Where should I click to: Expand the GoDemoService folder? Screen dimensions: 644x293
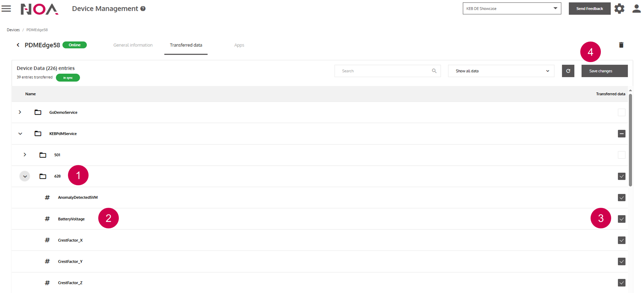(x=20, y=112)
